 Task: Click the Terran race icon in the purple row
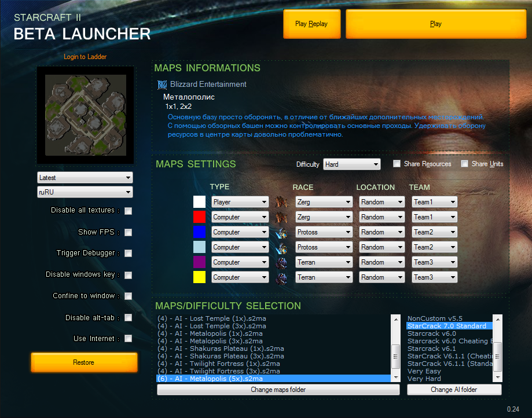(x=281, y=262)
